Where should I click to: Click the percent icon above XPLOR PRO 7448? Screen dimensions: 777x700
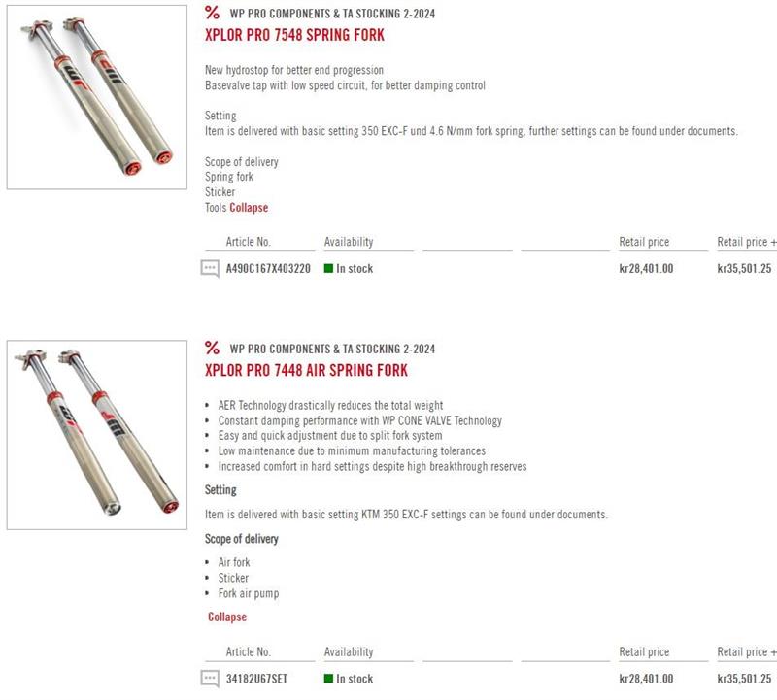213,349
